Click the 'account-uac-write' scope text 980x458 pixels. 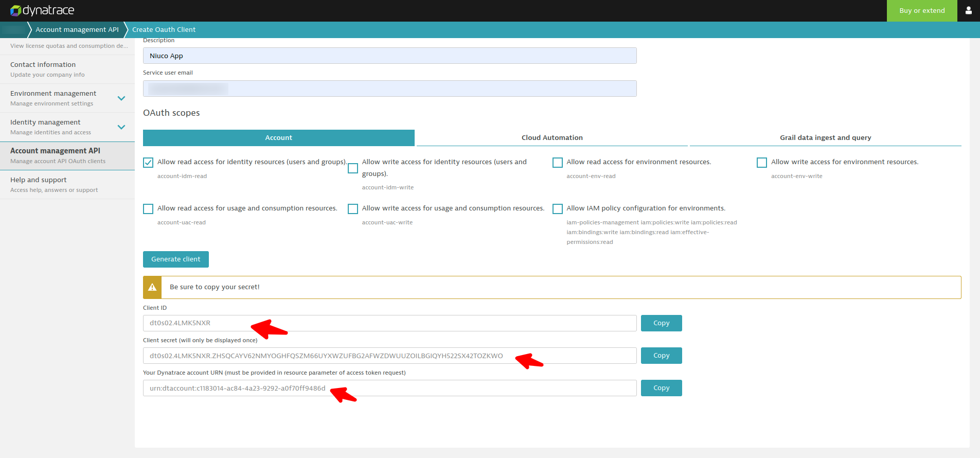coord(387,223)
